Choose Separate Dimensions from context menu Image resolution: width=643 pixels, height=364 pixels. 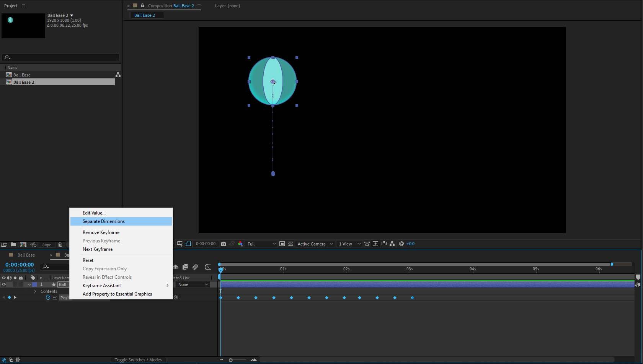[104, 221]
